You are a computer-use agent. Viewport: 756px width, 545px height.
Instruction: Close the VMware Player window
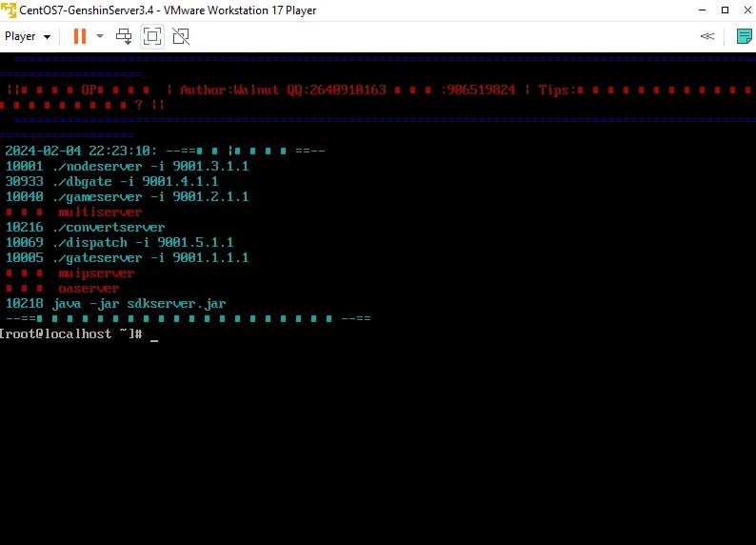(x=747, y=10)
